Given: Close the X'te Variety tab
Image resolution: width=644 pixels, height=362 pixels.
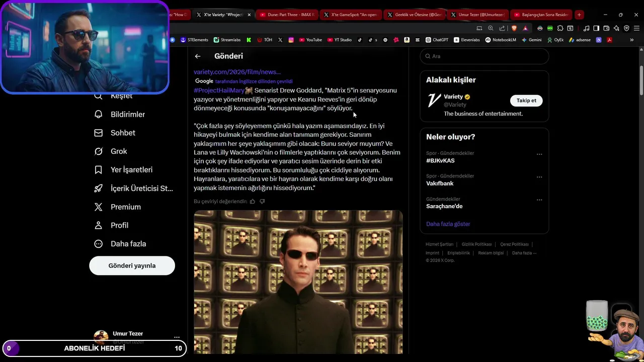Looking at the screenshot, I should point(249,15).
